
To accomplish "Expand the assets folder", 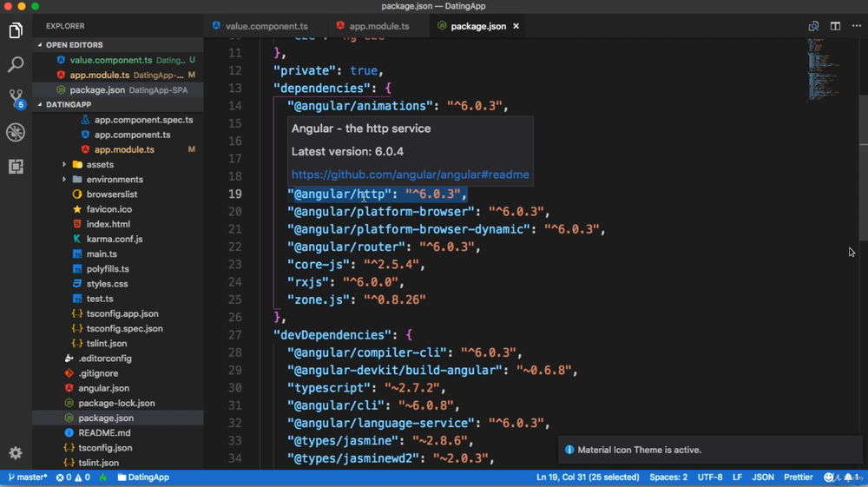I will point(100,164).
